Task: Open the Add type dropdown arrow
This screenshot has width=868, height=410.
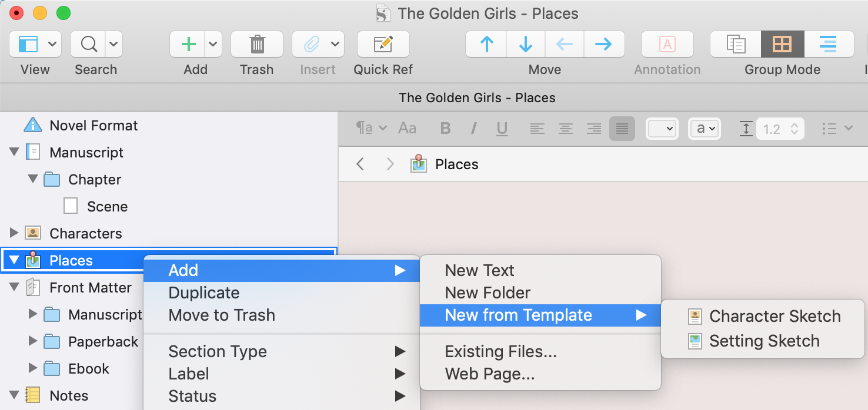Action: [213, 44]
